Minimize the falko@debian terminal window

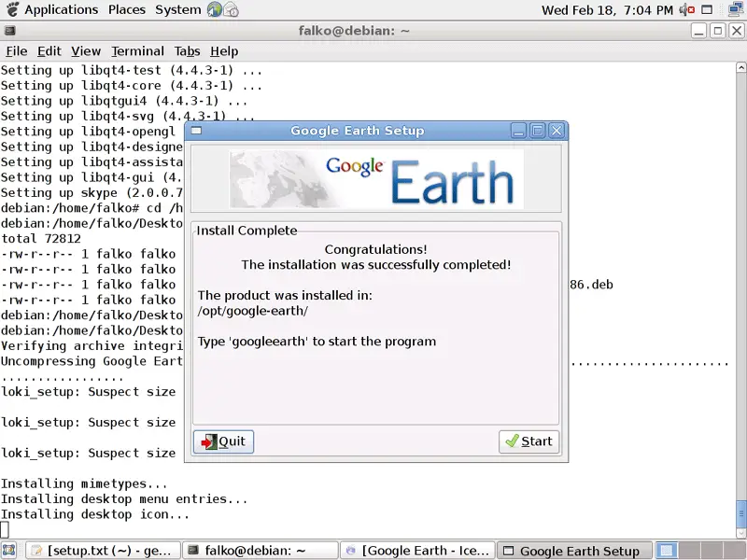pyautogui.click(x=698, y=31)
